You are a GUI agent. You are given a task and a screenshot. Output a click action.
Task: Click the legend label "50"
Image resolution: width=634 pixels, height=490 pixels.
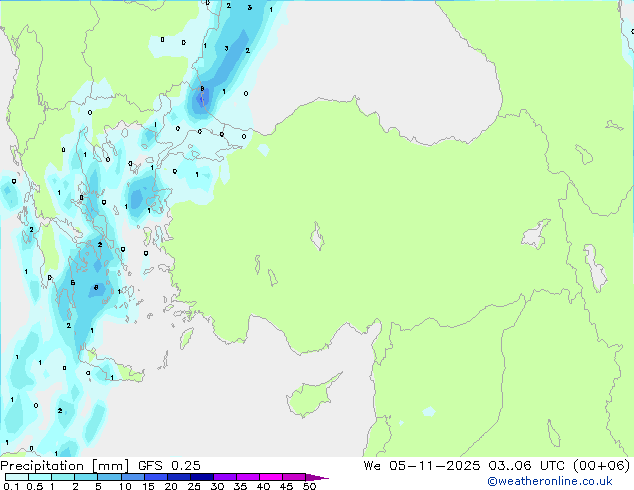[309, 486]
